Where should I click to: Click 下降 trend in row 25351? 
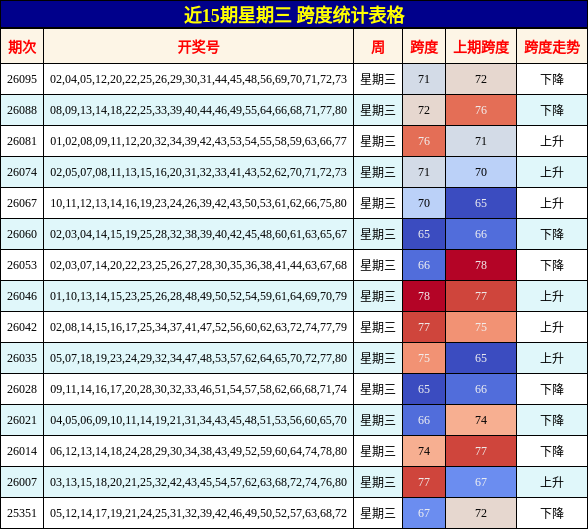[552, 513]
